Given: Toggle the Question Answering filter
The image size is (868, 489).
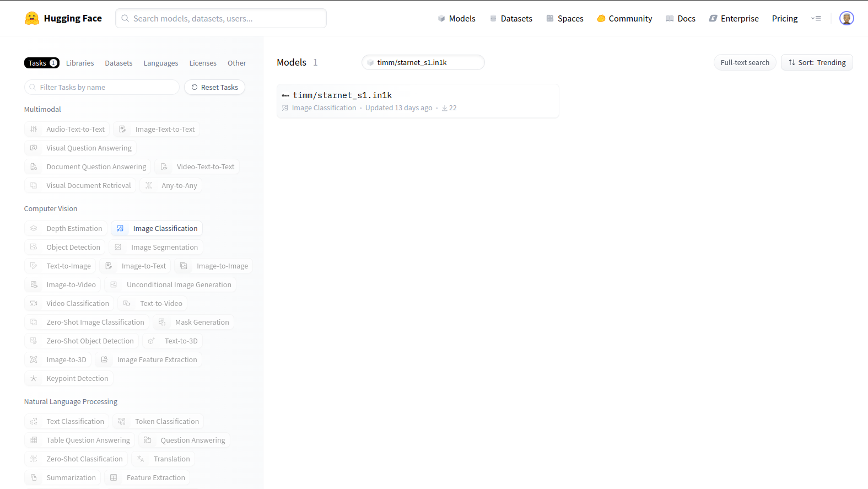Looking at the screenshot, I should 184,440.
